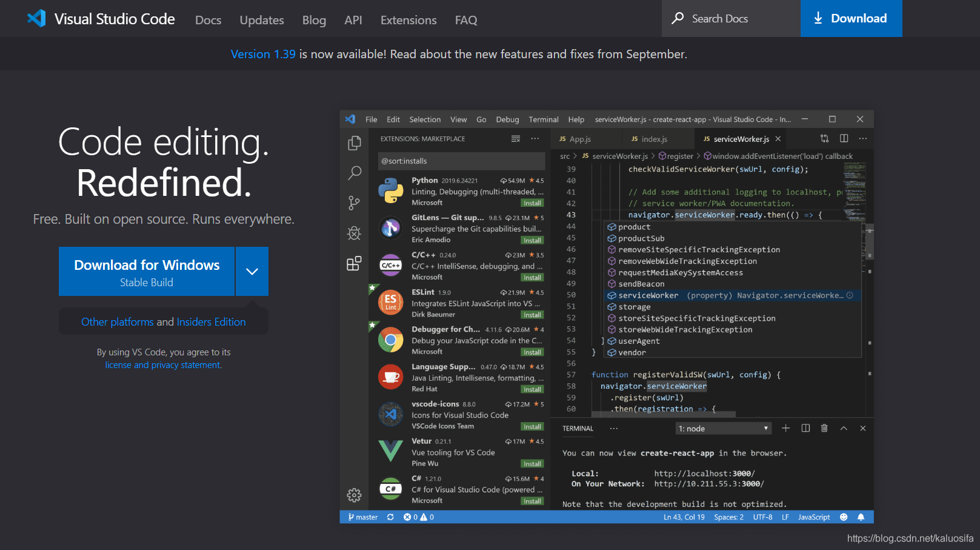Expand the download options dropdown arrow

click(252, 271)
